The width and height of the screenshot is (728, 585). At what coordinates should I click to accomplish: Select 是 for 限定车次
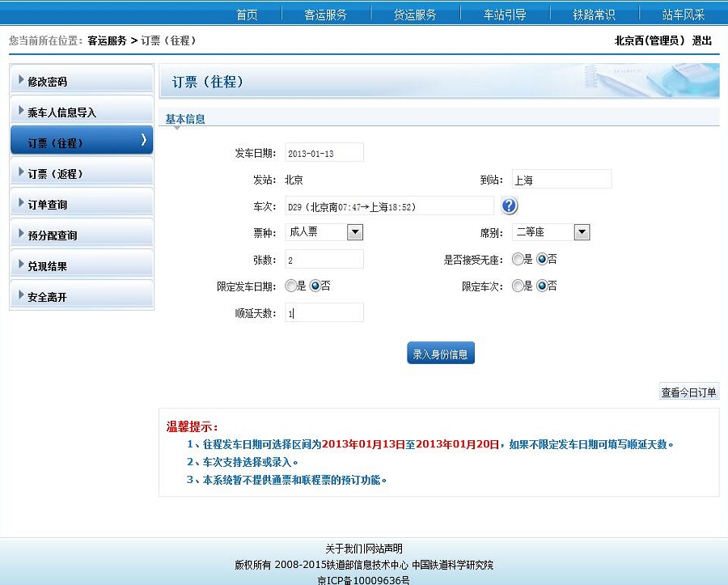[518, 286]
